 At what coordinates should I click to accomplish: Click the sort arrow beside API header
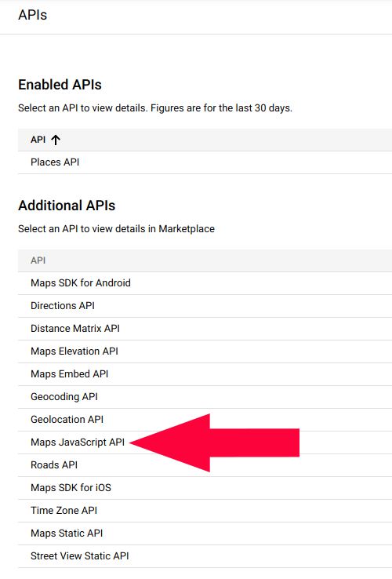pyautogui.click(x=56, y=140)
